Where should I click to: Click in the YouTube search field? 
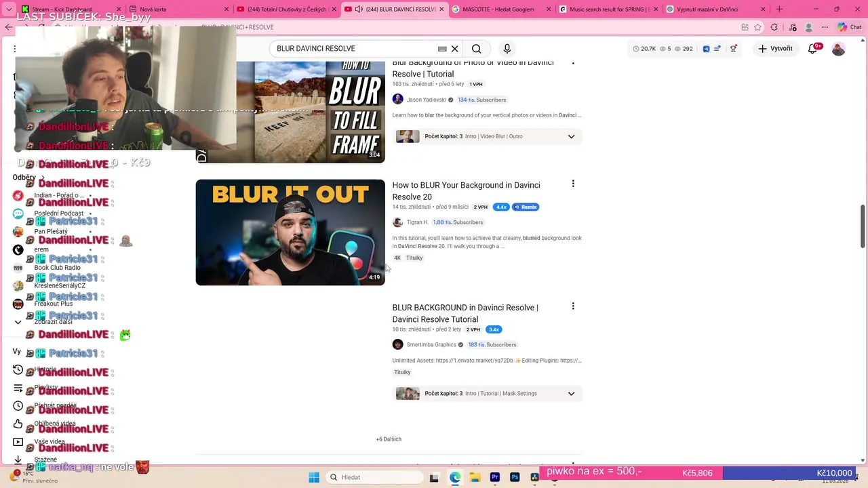click(355, 49)
